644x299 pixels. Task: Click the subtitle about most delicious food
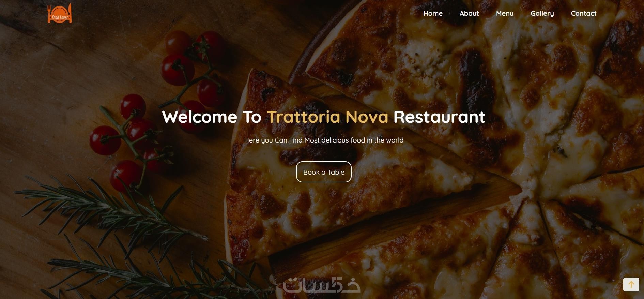tap(324, 140)
